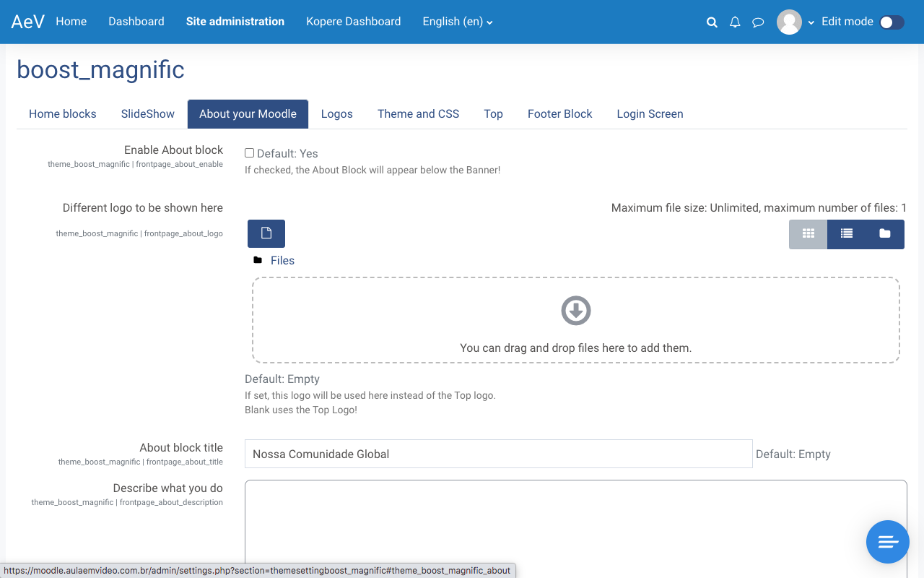Screen dimensions: 924x578
Task: Click the blue floating menu button
Action: [887, 542]
